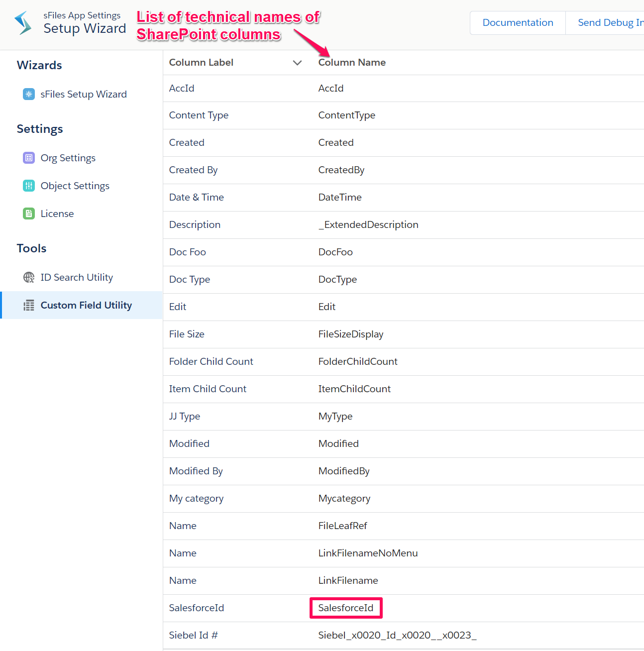Open Object Settings page
The height and width of the screenshot is (651, 644).
coord(75,186)
